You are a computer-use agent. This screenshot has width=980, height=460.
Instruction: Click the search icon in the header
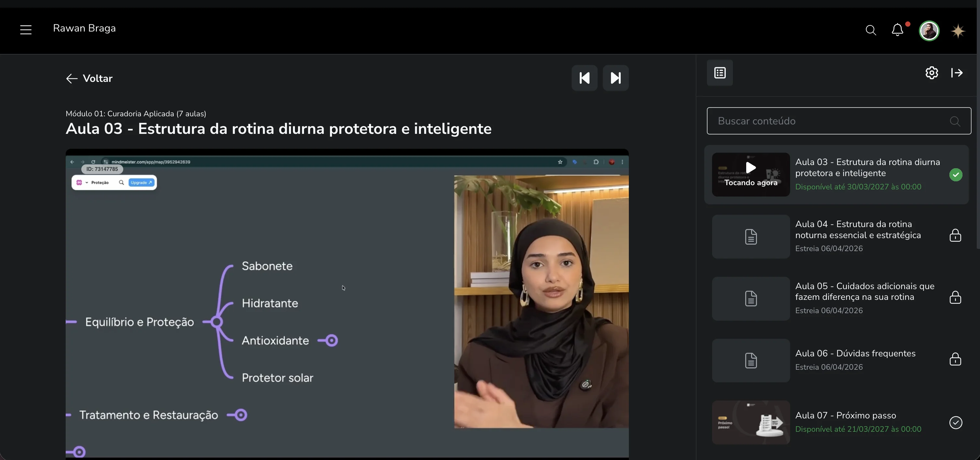(x=870, y=31)
